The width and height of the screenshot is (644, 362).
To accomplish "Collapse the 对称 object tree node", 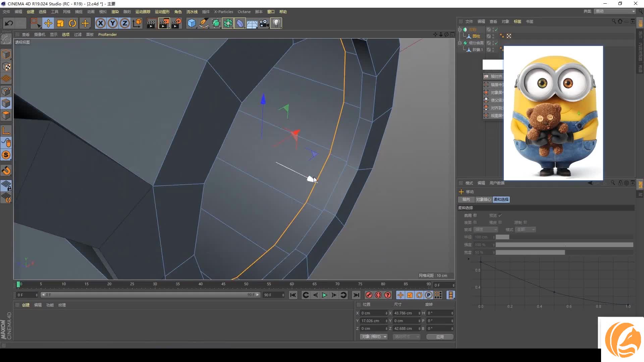I will pos(460,29).
